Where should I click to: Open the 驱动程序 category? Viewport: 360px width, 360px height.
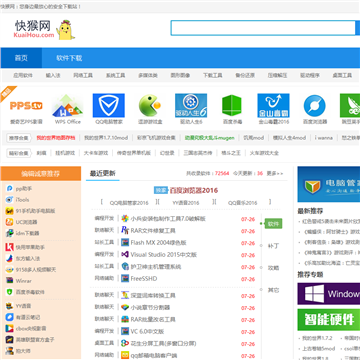(x=310, y=76)
